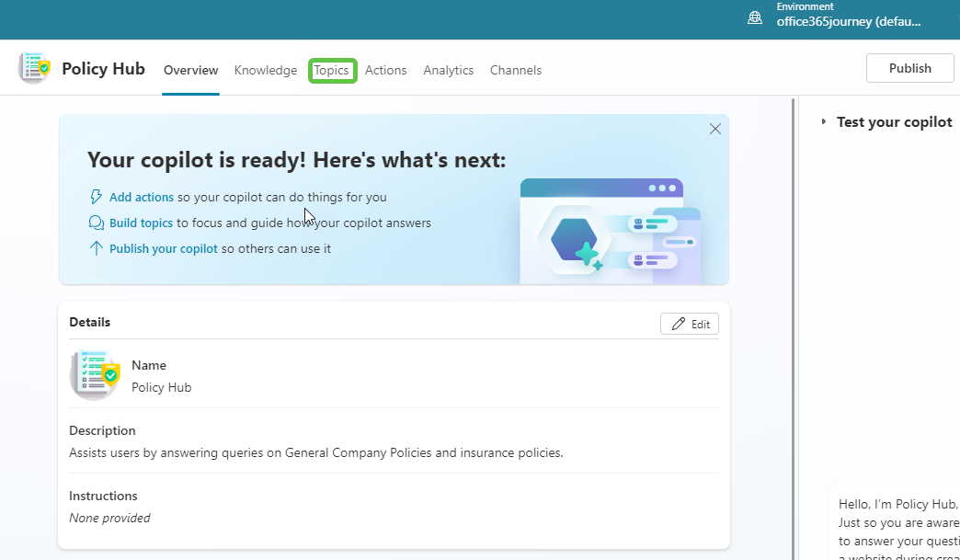Dismiss the copilot ready banner
The height and width of the screenshot is (560, 960).
tap(714, 129)
